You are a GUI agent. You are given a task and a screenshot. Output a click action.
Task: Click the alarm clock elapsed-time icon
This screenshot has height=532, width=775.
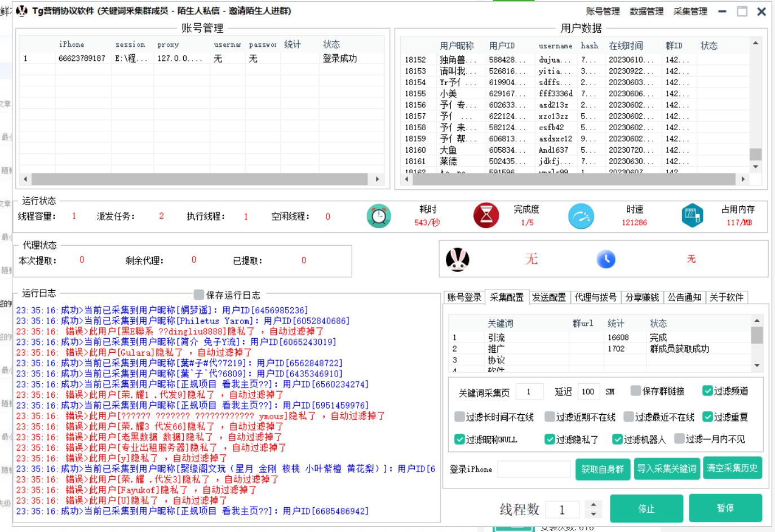379,216
